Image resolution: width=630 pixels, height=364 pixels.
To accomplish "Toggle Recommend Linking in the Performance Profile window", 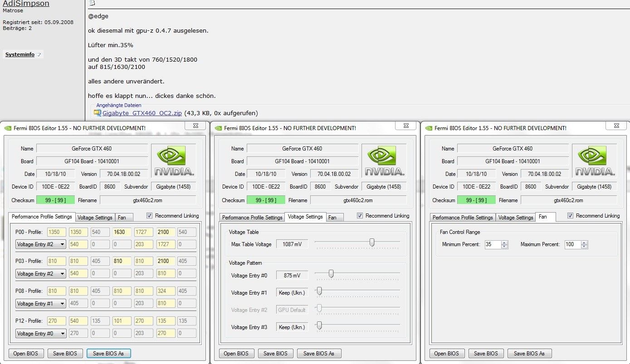I will [150, 216].
